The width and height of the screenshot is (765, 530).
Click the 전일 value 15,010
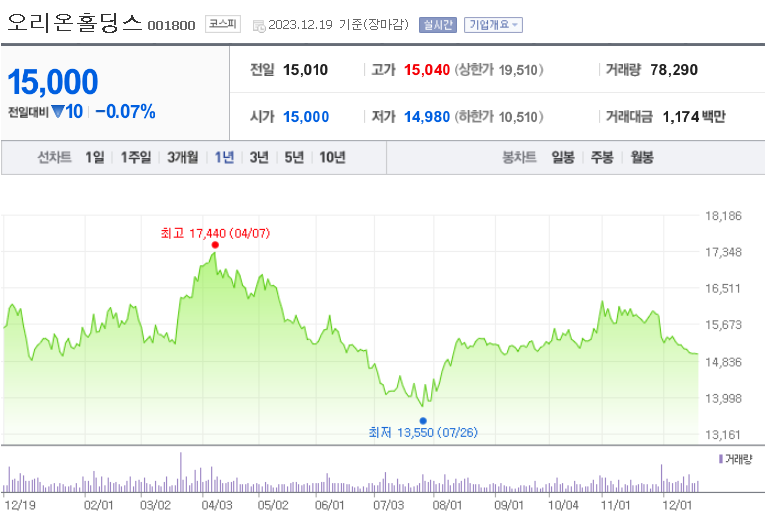click(305, 70)
